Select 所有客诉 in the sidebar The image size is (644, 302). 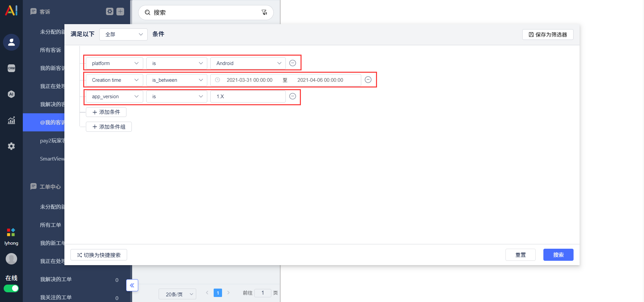(x=51, y=50)
